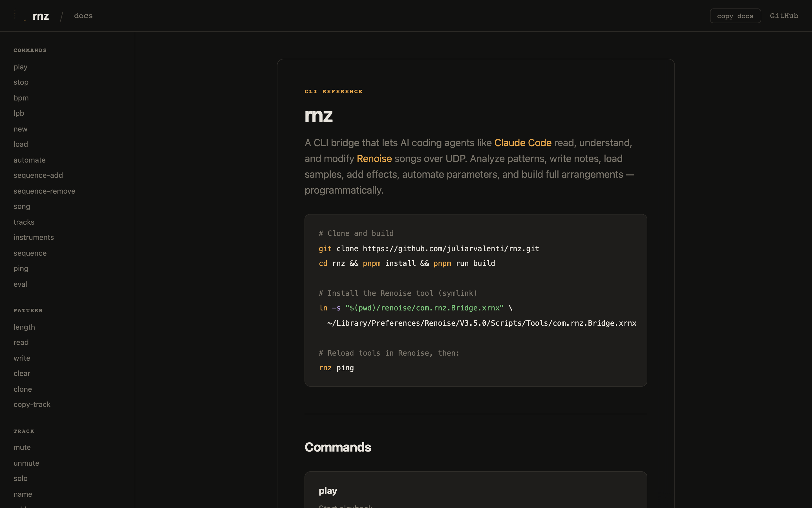Click the ln -s symlink command line

(416, 308)
